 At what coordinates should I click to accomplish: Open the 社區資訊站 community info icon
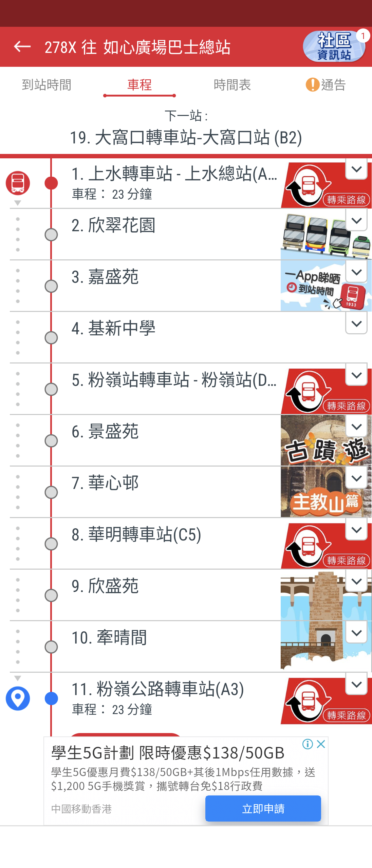(334, 46)
